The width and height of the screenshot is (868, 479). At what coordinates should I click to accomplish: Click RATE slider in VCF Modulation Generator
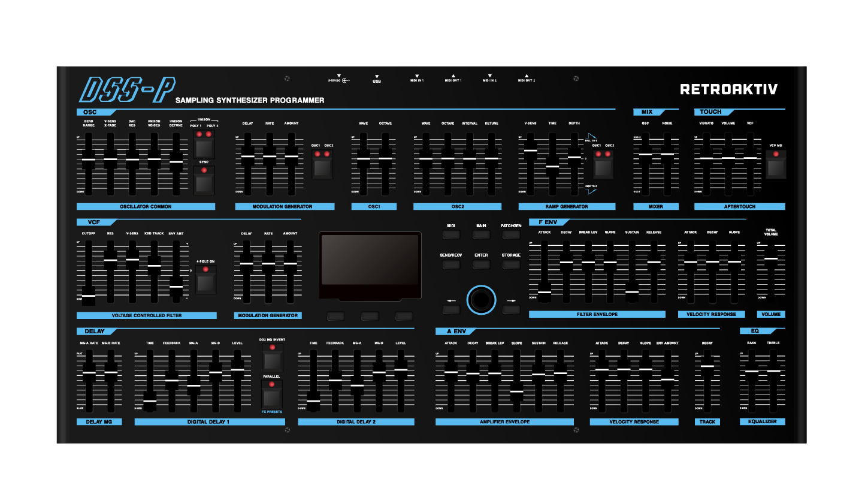click(268, 271)
